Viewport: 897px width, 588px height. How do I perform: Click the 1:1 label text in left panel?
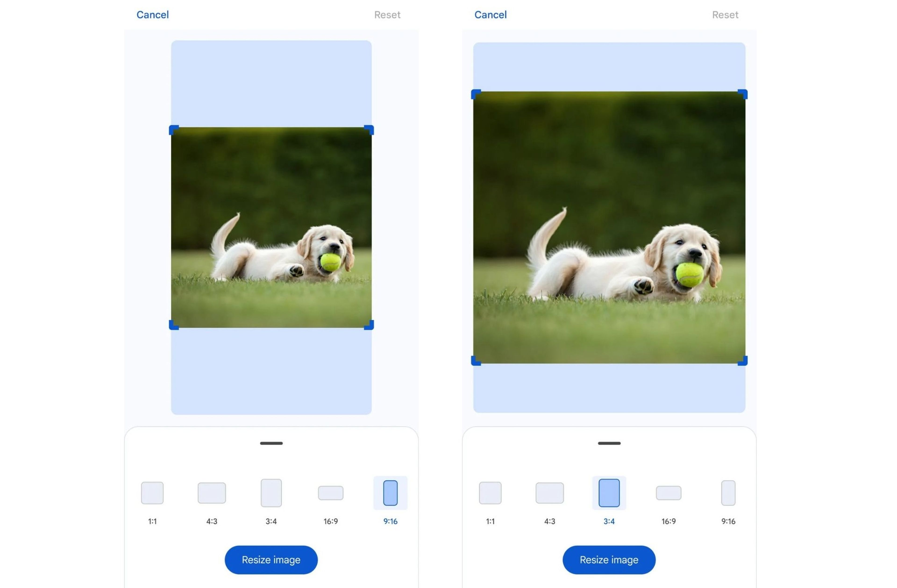point(152,521)
